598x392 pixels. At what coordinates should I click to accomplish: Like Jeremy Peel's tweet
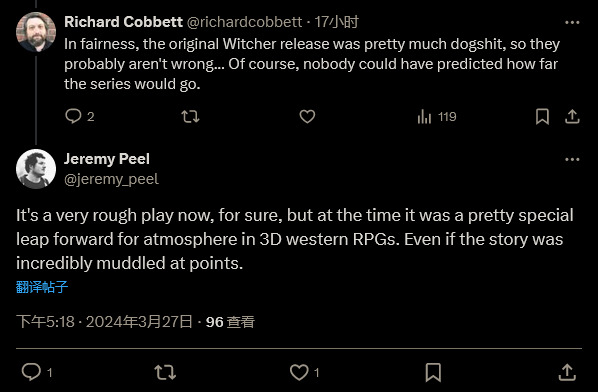pyautogui.click(x=299, y=372)
